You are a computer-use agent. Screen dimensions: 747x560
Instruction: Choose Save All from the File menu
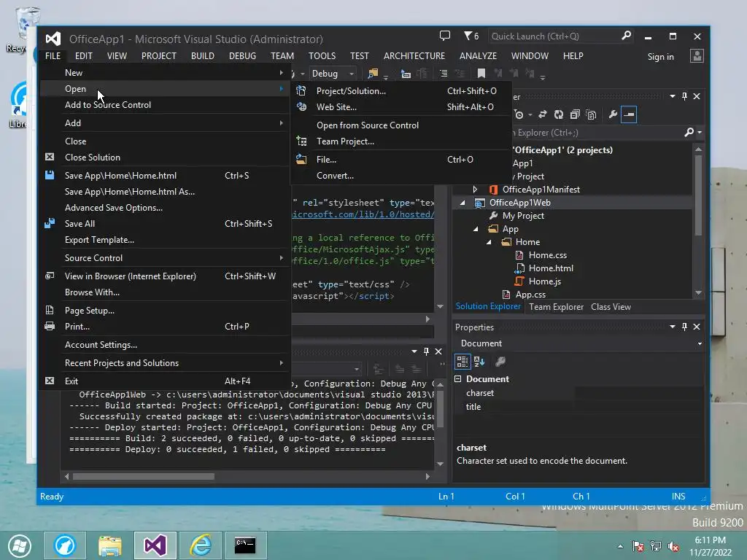click(165, 223)
